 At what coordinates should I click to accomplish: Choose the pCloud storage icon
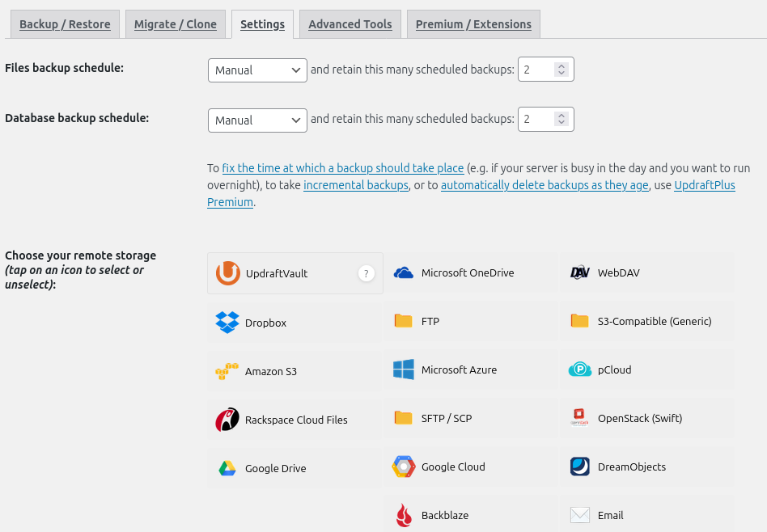pos(580,369)
